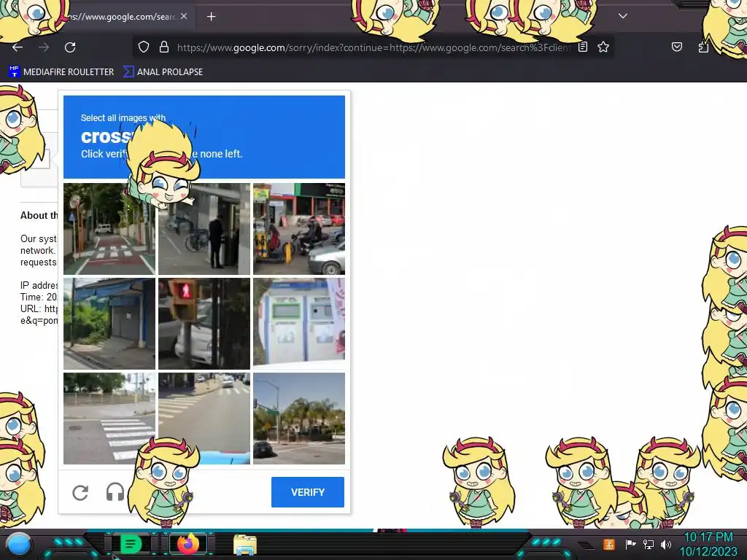Screen dimensions: 747x560
Task: Select captcha tile with man and bicycle
Action: tap(204, 229)
